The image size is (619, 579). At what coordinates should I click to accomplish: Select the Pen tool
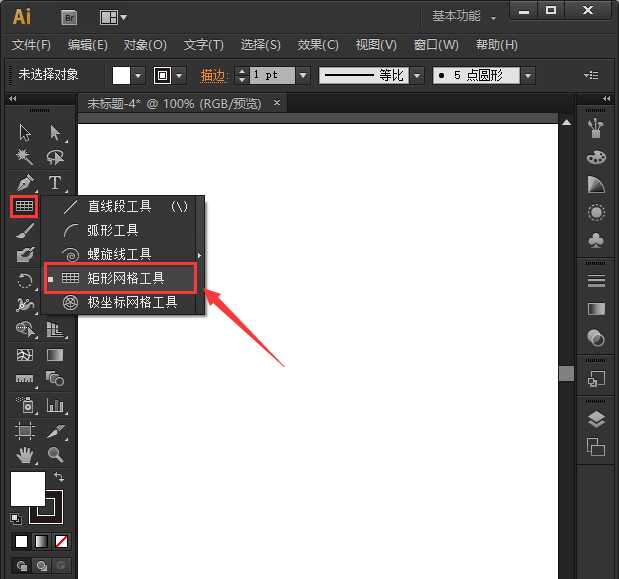tap(25, 183)
